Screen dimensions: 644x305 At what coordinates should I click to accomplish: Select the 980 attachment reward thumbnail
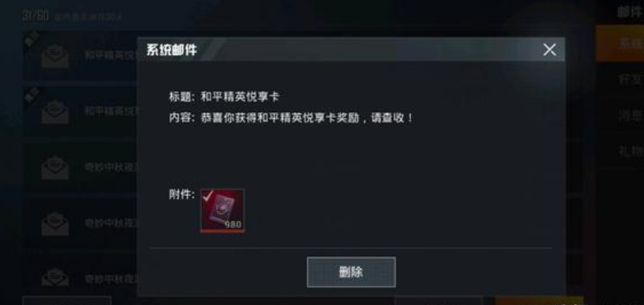(x=223, y=211)
